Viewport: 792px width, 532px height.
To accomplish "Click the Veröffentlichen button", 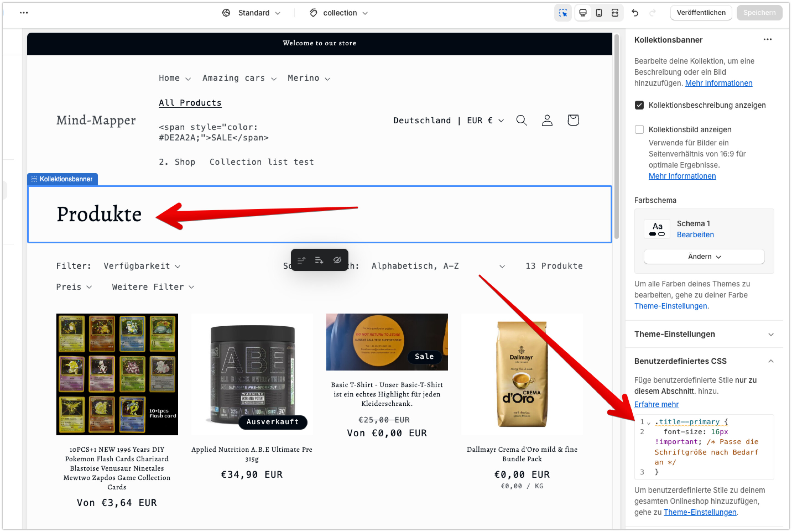I will click(x=701, y=13).
